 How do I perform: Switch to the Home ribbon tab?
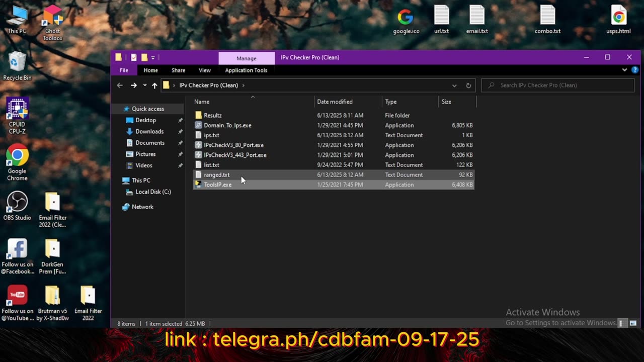[150, 70]
